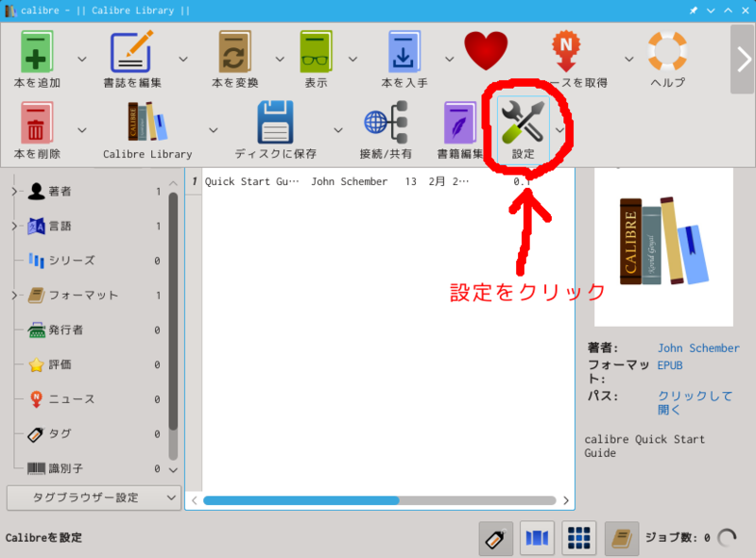The width and height of the screenshot is (756, 558).
Task: Open dropdown arrow next to Calibre Library
Action: (x=214, y=130)
